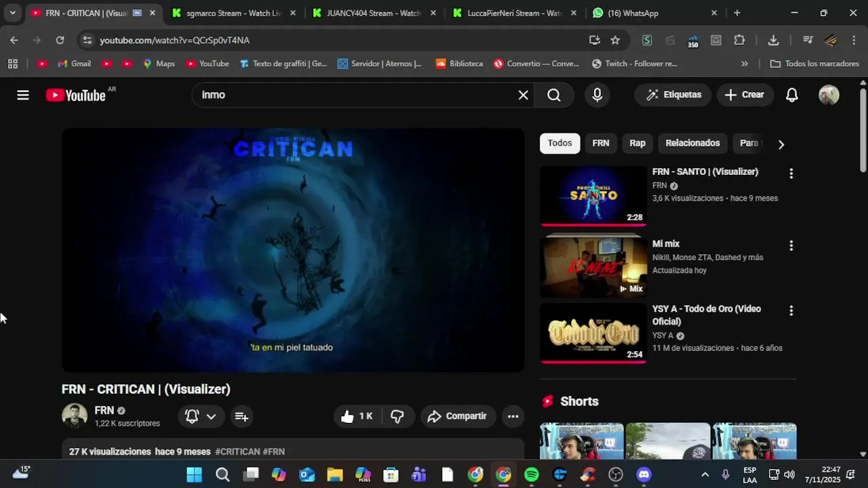Go to YouTube home via logo
This screenshot has width=868, height=488.
coord(75,96)
